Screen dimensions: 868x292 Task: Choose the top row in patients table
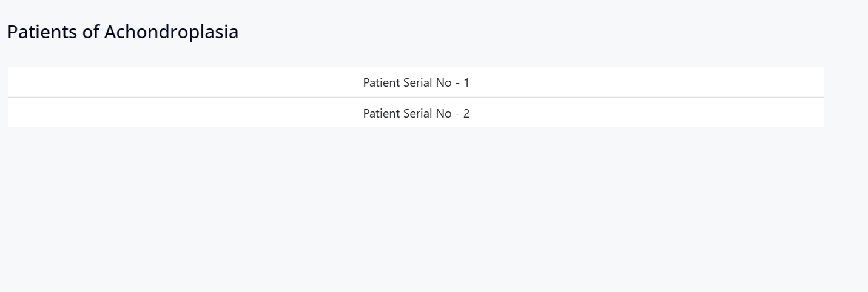click(x=416, y=82)
